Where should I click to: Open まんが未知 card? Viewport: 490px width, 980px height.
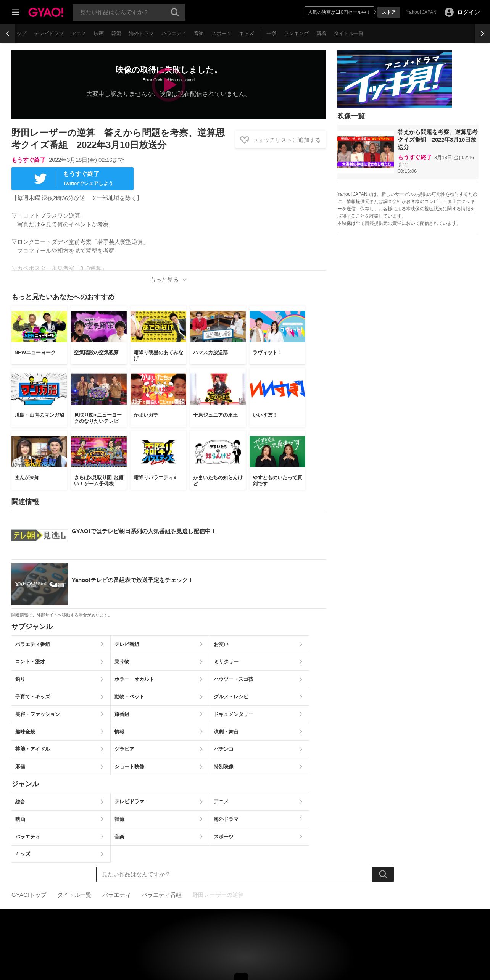39,460
